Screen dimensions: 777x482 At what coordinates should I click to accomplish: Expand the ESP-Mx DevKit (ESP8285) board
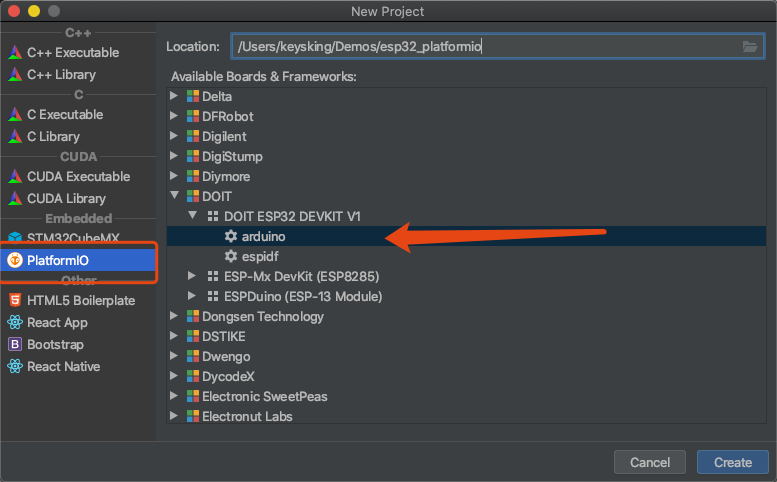193,276
